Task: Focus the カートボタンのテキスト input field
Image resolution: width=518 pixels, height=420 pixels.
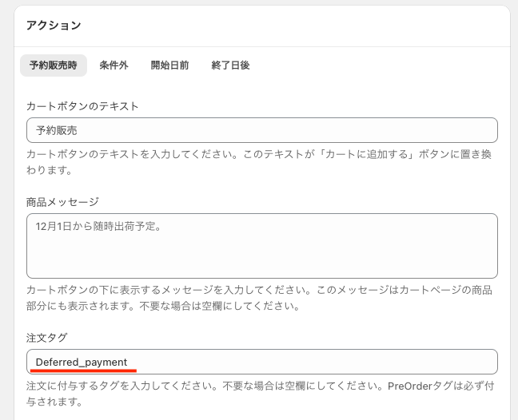Action: [x=262, y=130]
